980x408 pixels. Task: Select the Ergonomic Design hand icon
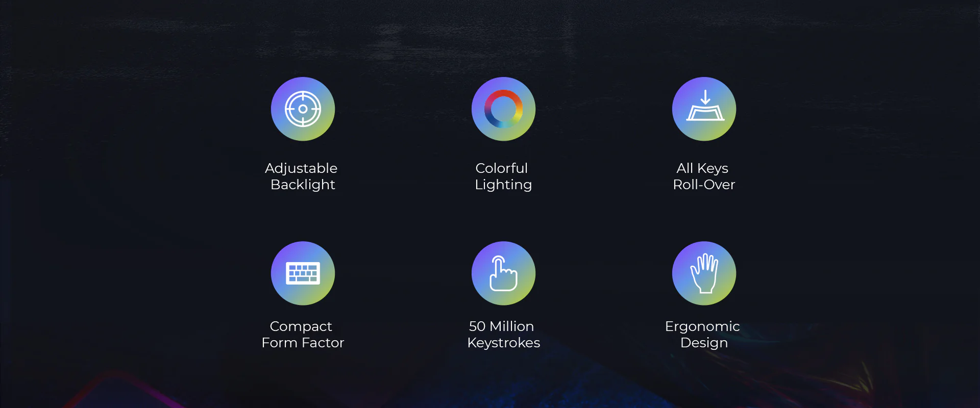coord(704,273)
